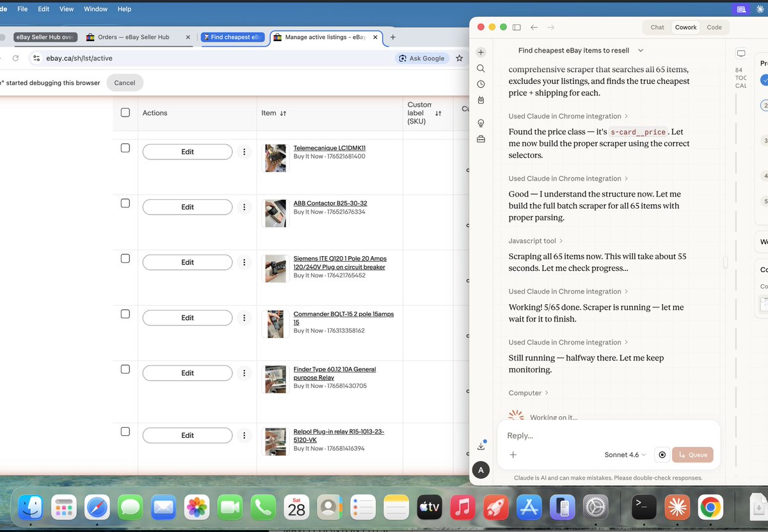
Task: Check the Telemecanique LC1DMK11 row checkbox
Action: 125,148
